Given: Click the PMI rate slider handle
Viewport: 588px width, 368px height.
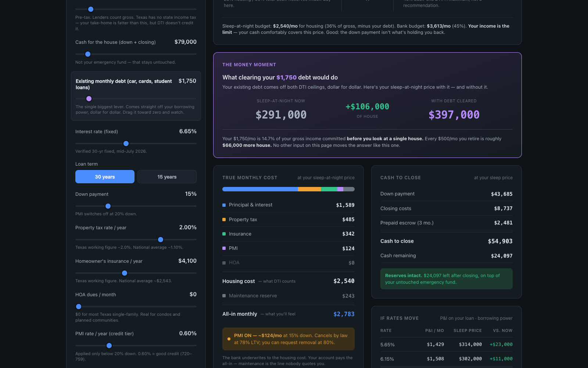Looking at the screenshot, I should [109, 346].
